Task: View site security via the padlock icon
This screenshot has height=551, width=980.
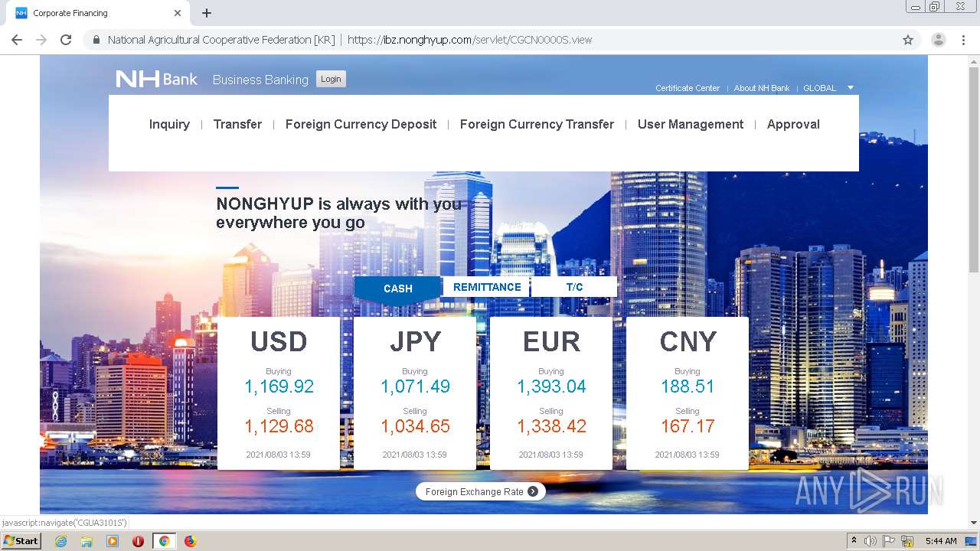Action: tap(96, 40)
